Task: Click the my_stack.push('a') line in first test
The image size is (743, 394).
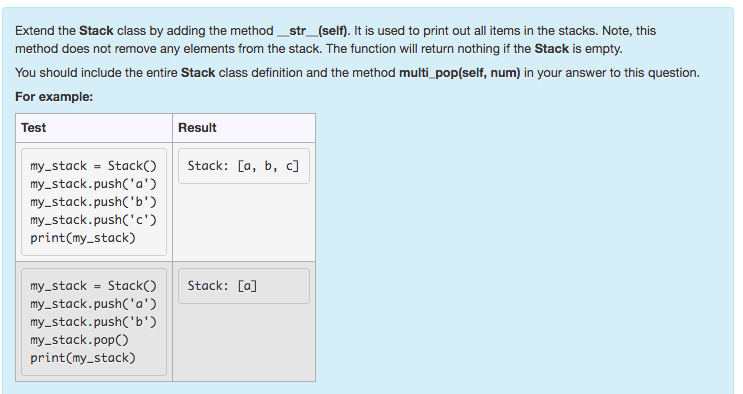Action: click(x=93, y=184)
